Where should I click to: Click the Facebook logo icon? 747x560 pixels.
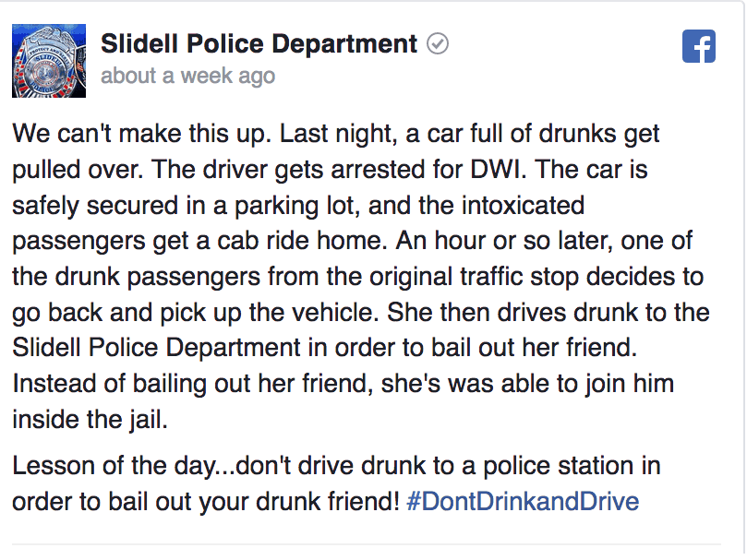[x=698, y=46]
